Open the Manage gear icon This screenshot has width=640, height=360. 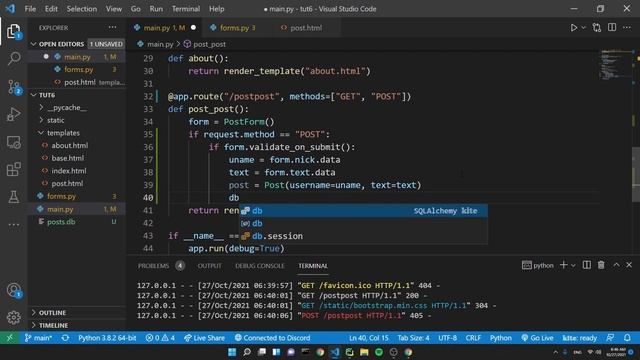pos(13,317)
